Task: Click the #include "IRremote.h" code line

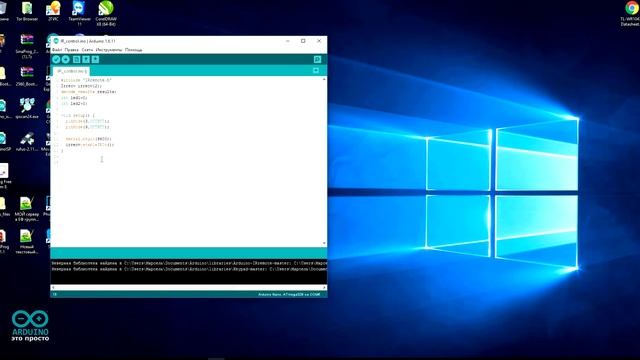Action: click(86, 80)
